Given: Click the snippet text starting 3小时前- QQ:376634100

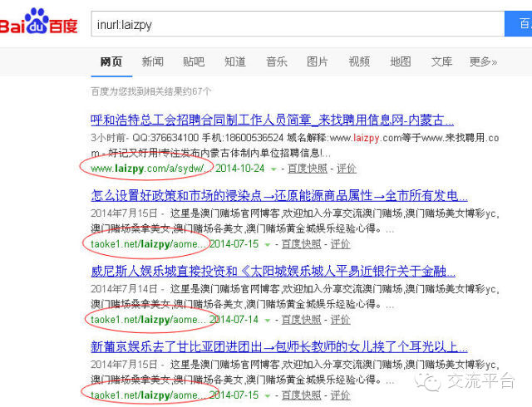Looking at the screenshot, I should click(x=294, y=145).
